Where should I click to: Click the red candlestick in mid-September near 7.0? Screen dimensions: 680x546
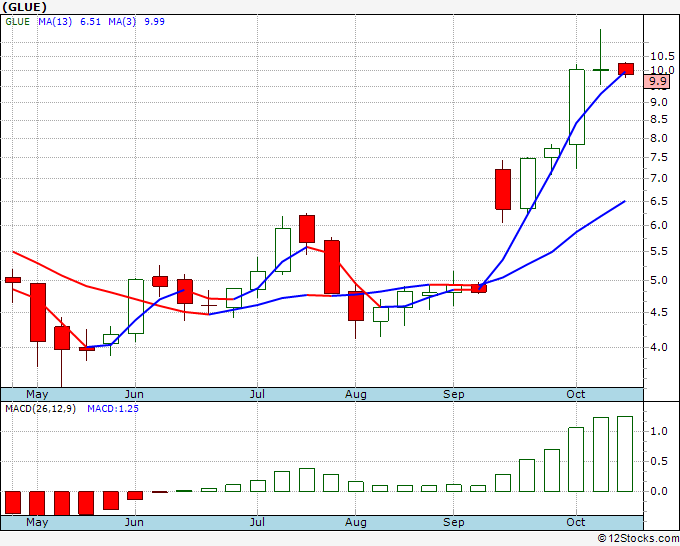point(502,189)
